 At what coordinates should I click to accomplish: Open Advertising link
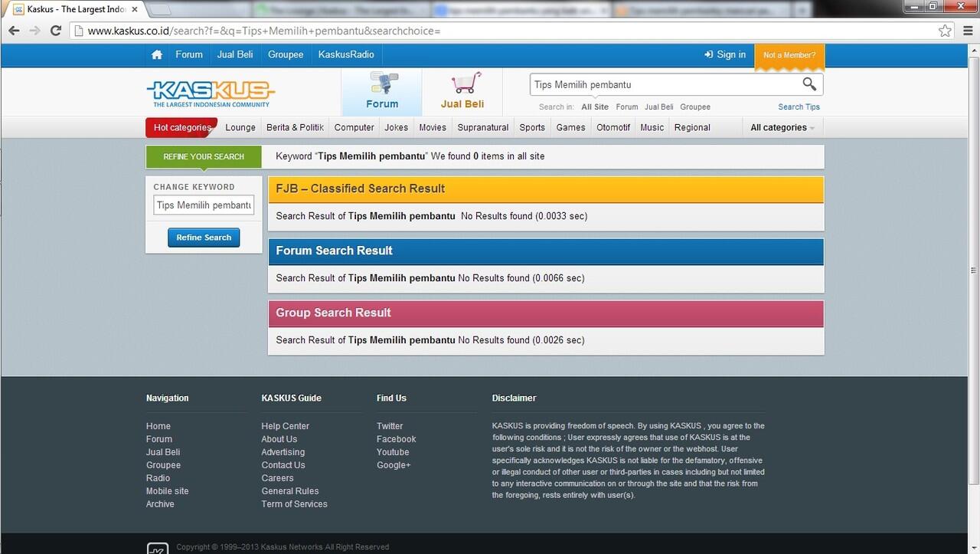283,452
